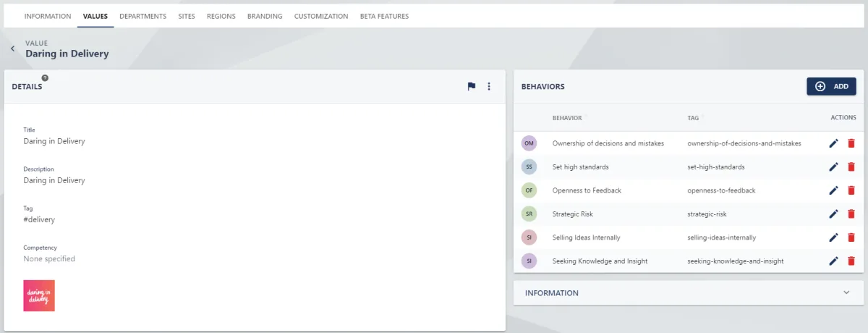Click the Title value in the Details panel
868x333 pixels.
click(x=54, y=141)
